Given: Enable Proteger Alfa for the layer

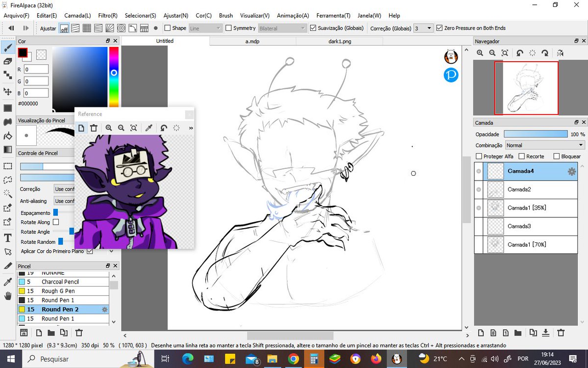Looking at the screenshot, I should coord(479,156).
